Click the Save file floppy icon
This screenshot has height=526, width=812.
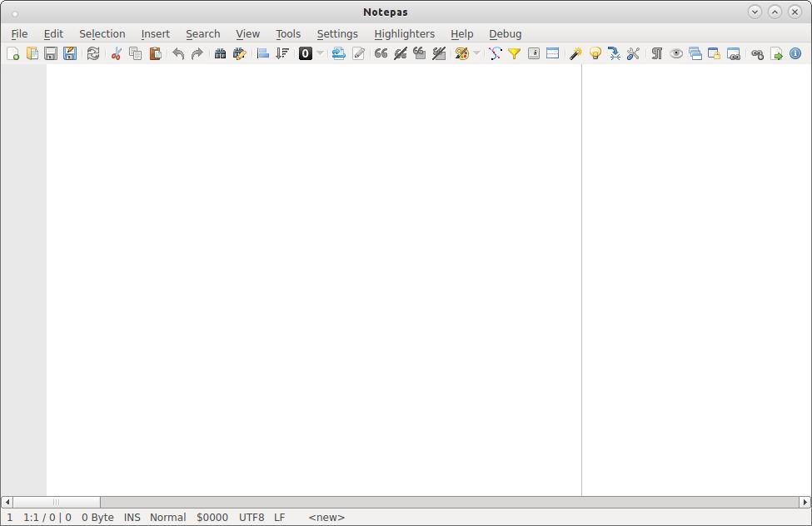[51, 53]
